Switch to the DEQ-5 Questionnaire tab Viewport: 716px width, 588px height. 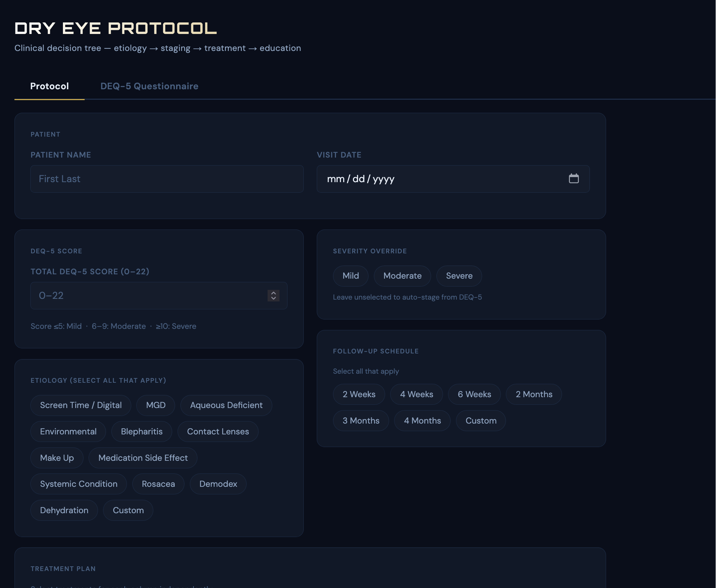coord(149,86)
